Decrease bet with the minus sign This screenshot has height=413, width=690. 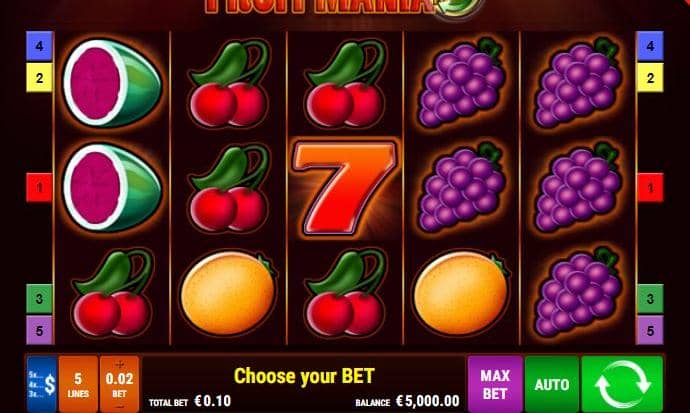point(119,407)
